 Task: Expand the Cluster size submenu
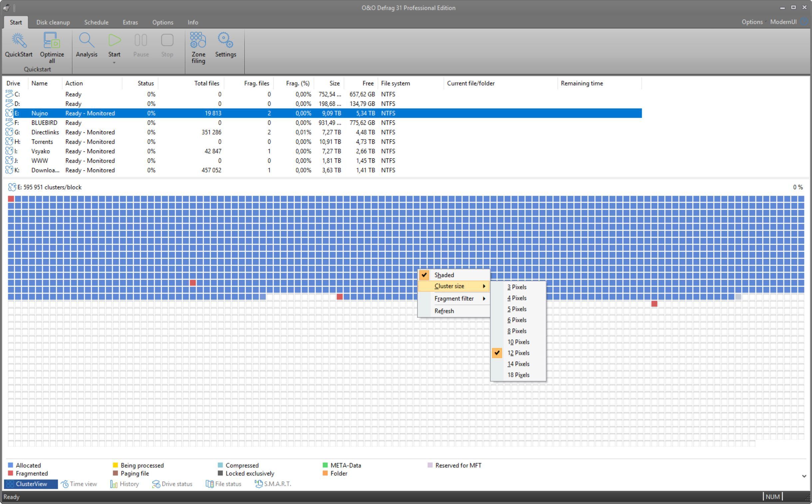tap(454, 286)
